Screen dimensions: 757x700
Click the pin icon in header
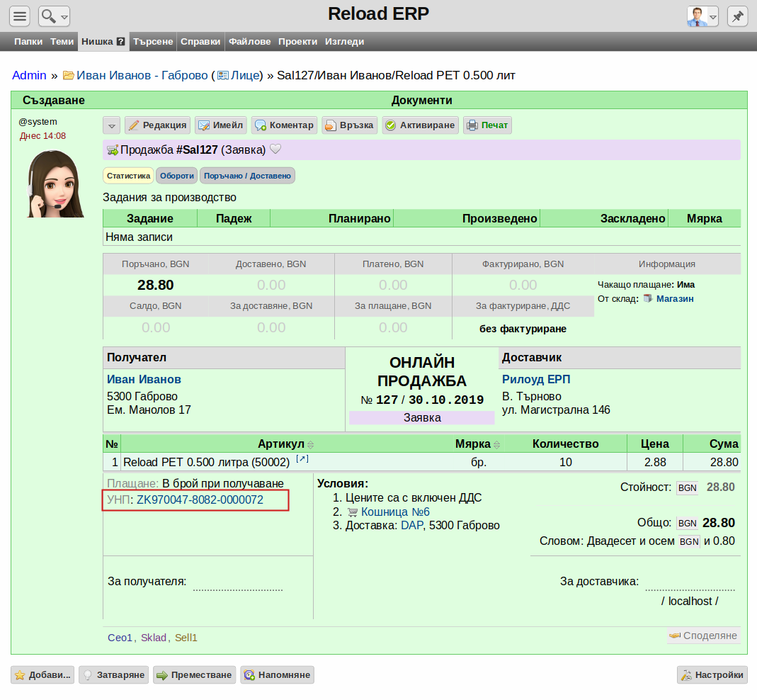(x=737, y=16)
